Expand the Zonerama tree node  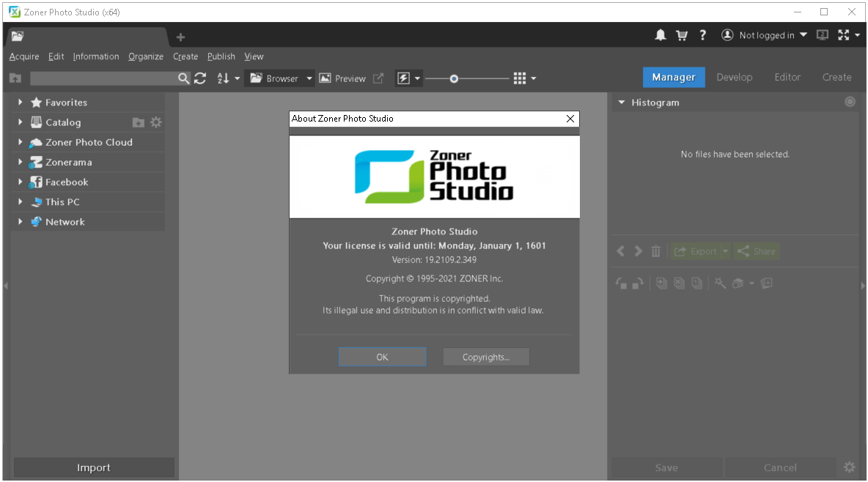[21, 162]
